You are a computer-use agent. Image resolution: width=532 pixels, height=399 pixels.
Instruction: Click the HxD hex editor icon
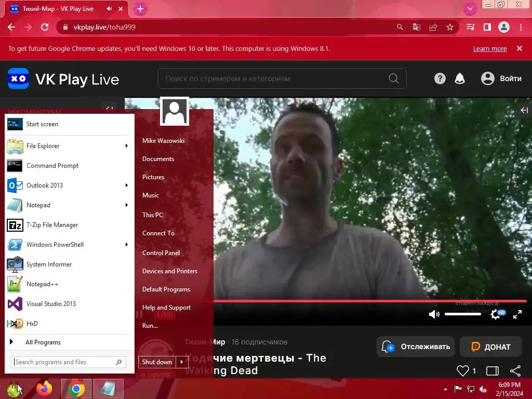point(15,323)
